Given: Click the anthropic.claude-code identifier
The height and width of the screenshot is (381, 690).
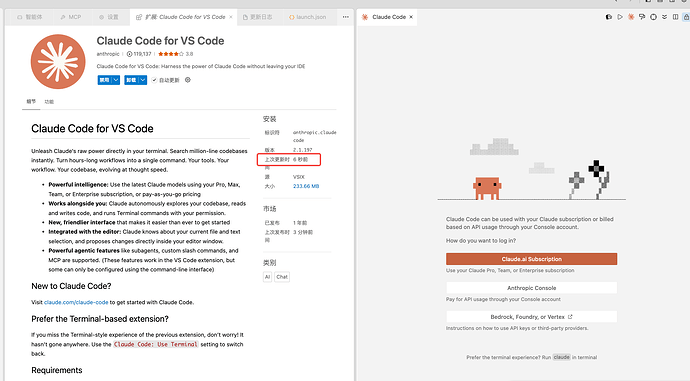Looking at the screenshot, I should tap(314, 136).
